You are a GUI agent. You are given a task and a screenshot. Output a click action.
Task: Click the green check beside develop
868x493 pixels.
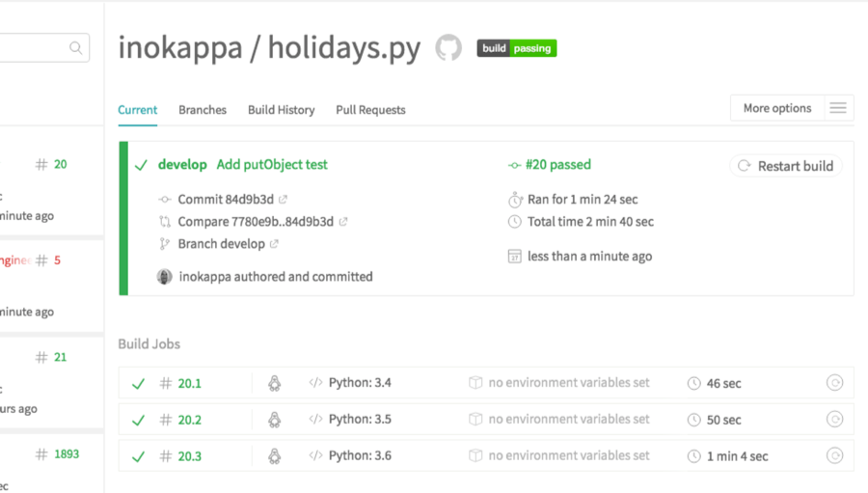(x=141, y=165)
